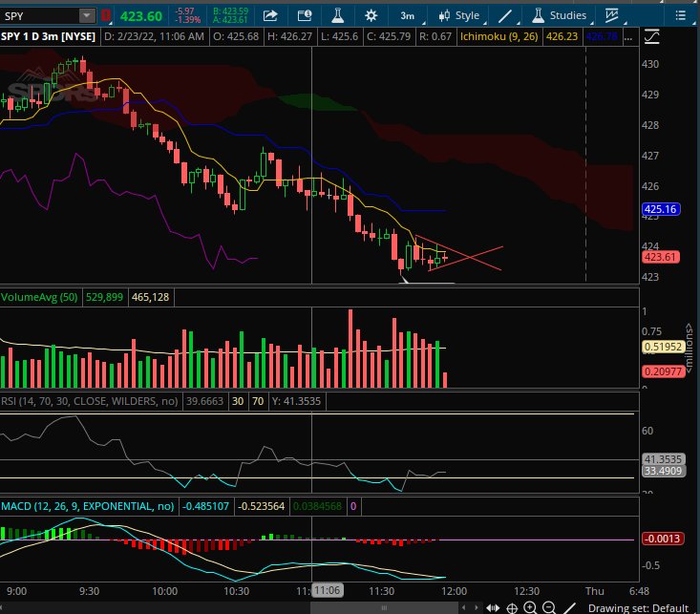The width and height of the screenshot is (700, 614).
Task: Open the symbol selector dropdown arrow
Action: click(x=87, y=16)
